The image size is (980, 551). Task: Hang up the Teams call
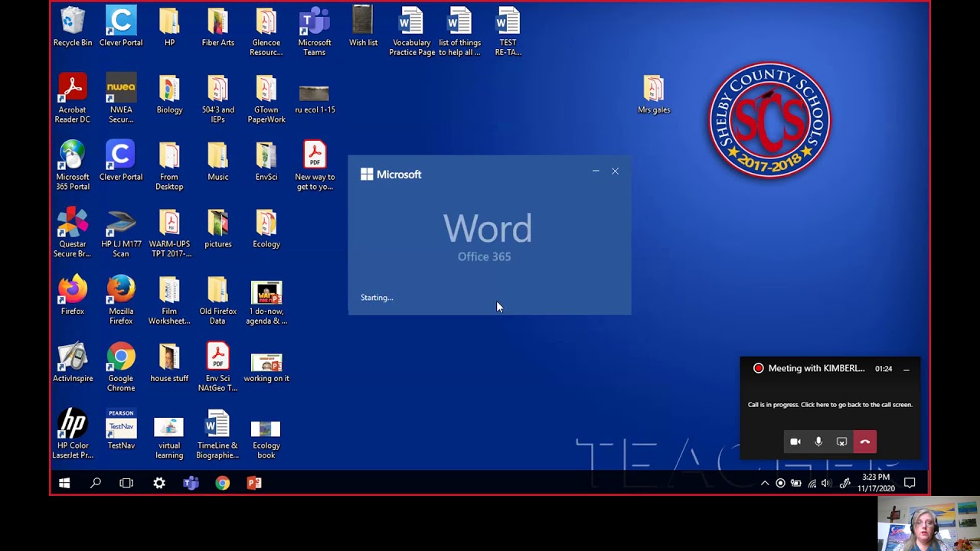click(x=865, y=442)
